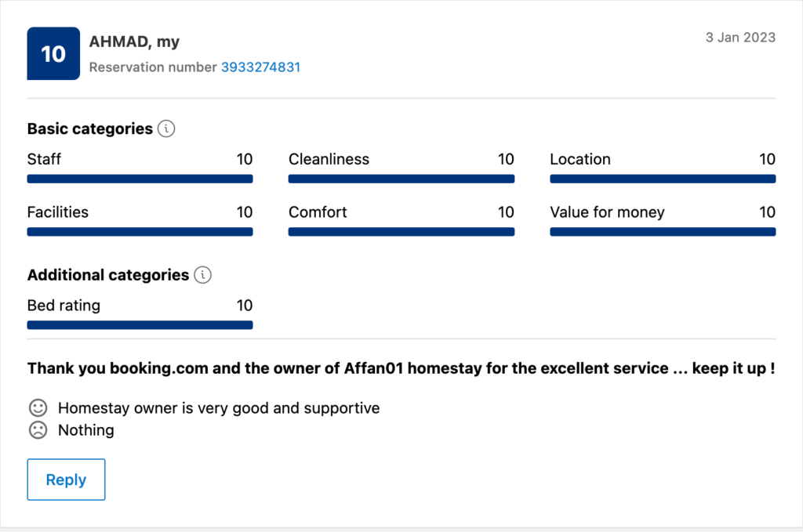Click the Location rating bar
Image resolution: width=803 pixels, height=532 pixels.
click(663, 179)
